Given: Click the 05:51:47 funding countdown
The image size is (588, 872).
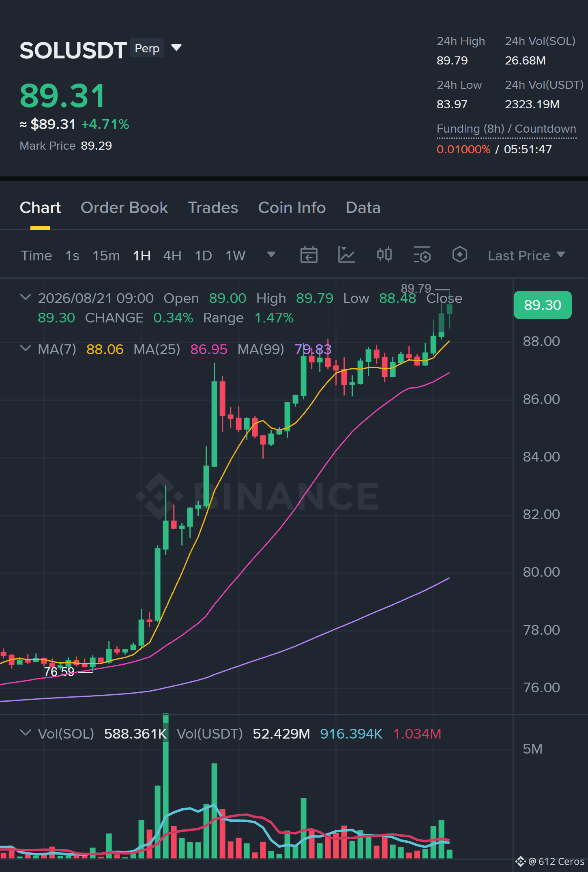Looking at the screenshot, I should tap(528, 149).
